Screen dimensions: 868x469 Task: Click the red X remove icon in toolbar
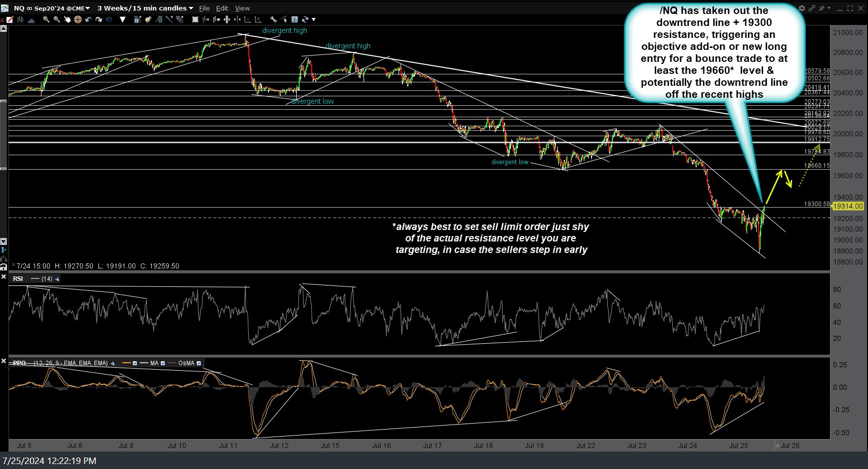point(2,20)
